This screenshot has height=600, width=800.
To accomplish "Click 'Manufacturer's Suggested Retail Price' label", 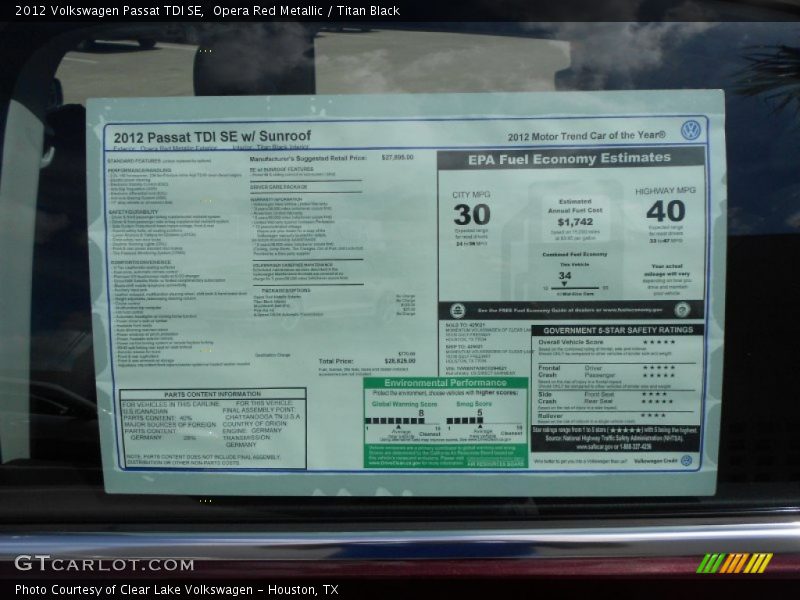I will 308,158.
